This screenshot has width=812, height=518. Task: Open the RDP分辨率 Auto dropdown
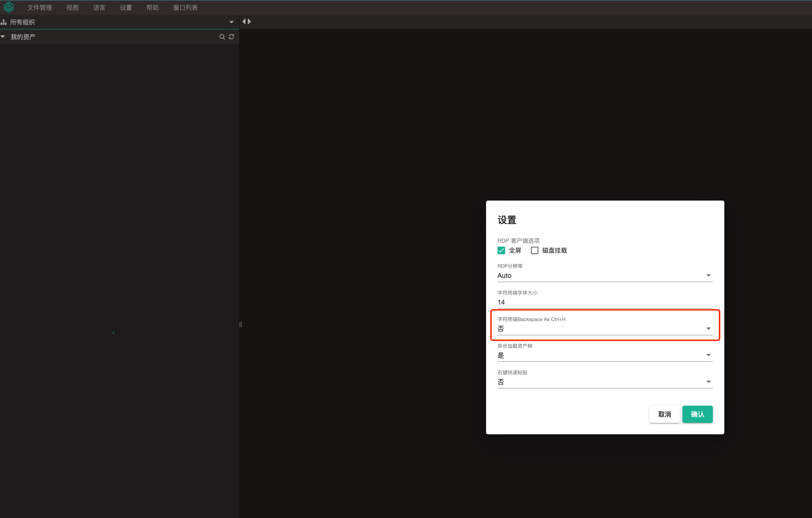[605, 276]
